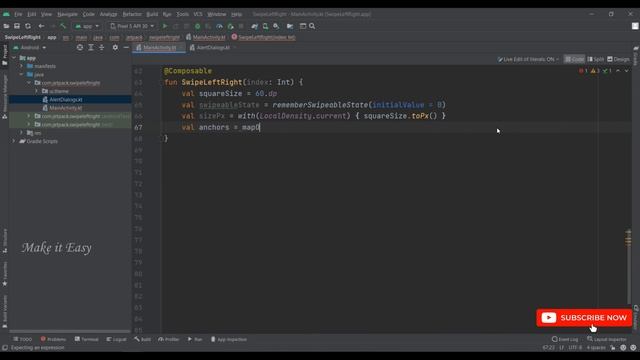Image resolution: width=640 pixels, height=360 pixels.
Task: Switch editor to Design view
Action: pos(618,60)
